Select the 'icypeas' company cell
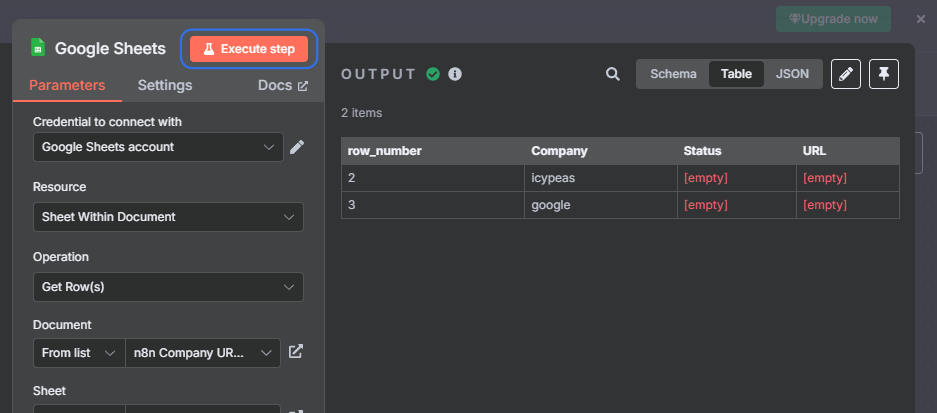The image size is (937, 413). (x=601, y=178)
